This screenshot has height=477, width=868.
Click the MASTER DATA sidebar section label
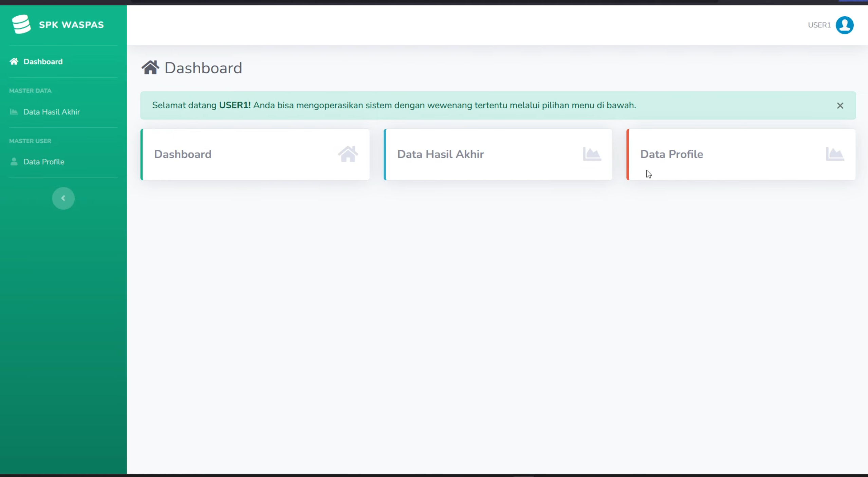pyautogui.click(x=30, y=91)
